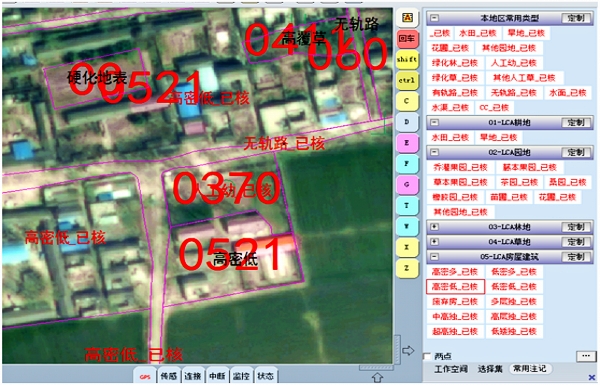Click the yellow shift key button

(407, 59)
